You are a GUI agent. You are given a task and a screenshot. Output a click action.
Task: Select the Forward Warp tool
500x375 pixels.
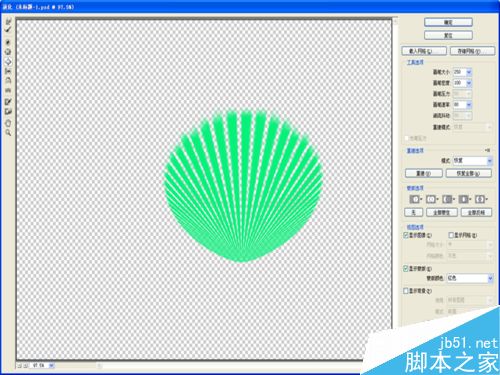pyautogui.click(x=8, y=22)
